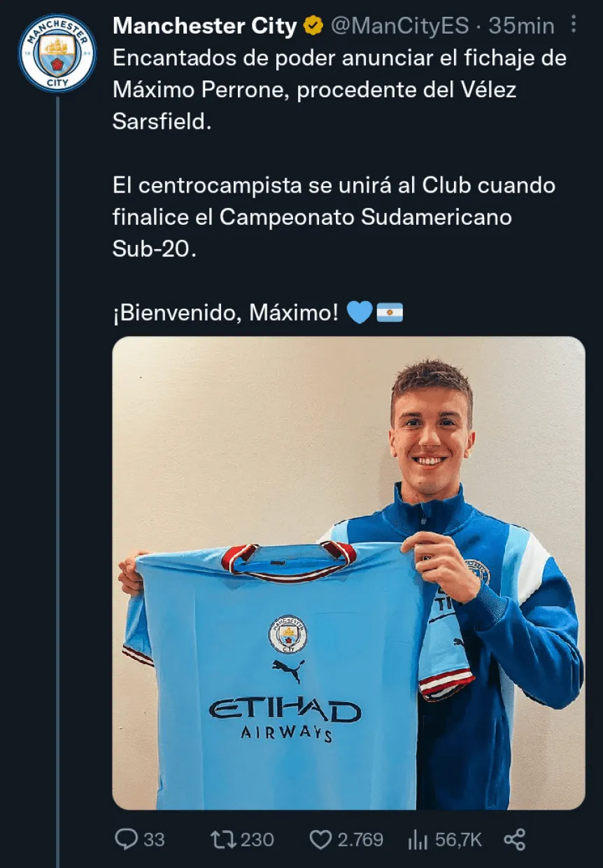The height and width of the screenshot is (868, 603).
Task: Retweet the post using the arrows icon
Action: (x=222, y=839)
